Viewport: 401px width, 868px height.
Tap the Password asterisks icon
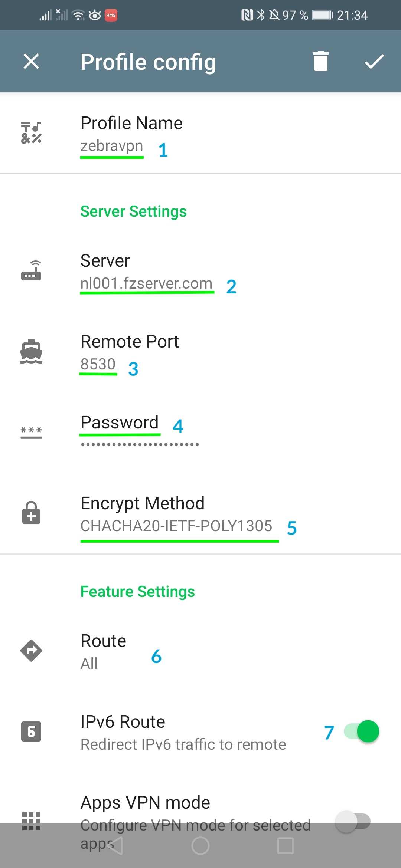click(31, 432)
